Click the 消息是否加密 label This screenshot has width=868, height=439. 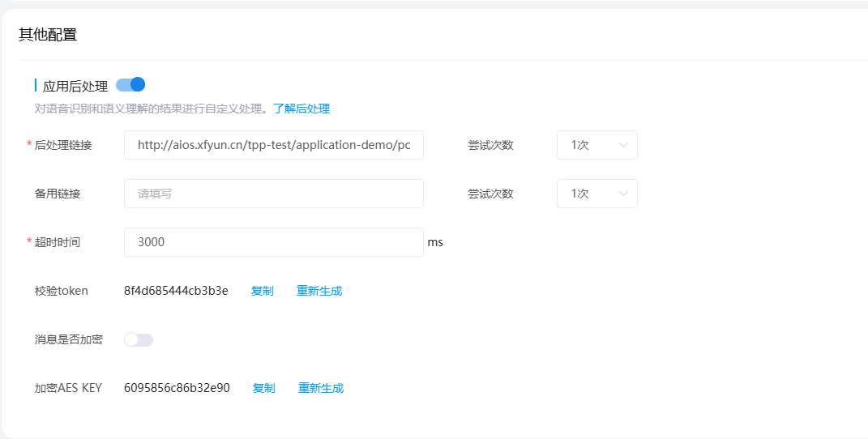(x=69, y=339)
